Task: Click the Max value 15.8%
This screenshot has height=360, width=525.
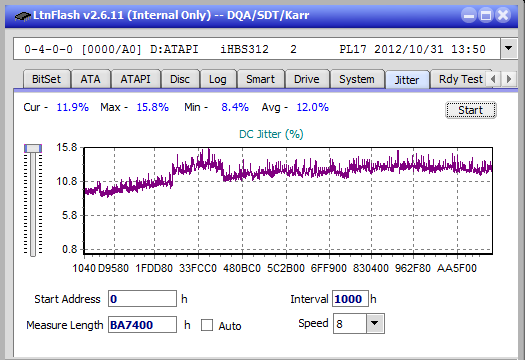Action: pyautogui.click(x=152, y=107)
